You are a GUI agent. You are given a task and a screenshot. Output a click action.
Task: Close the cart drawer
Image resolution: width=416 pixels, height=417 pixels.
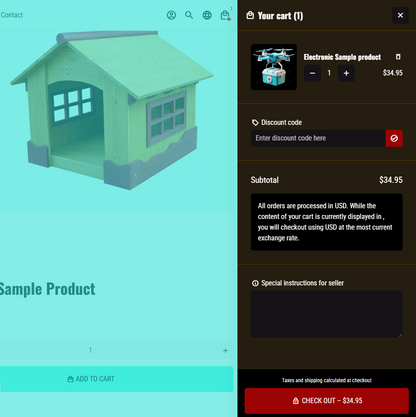tap(400, 15)
